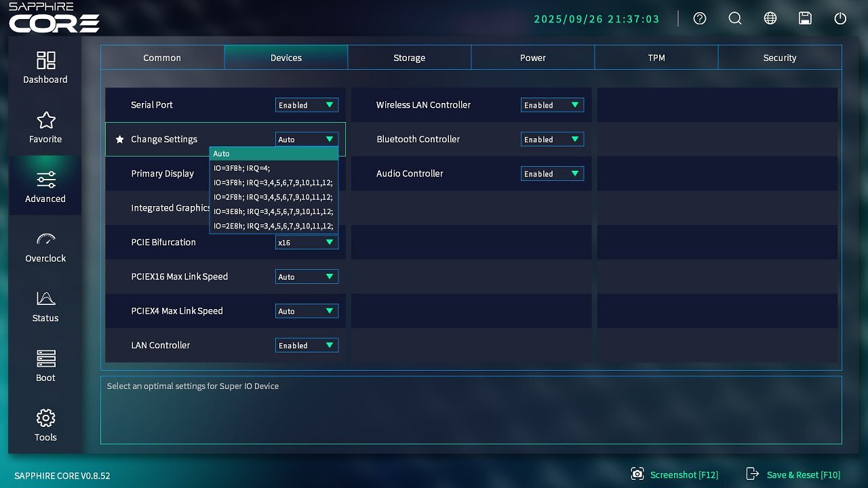
Task: Click the power icon at top right
Action: [x=840, y=18]
